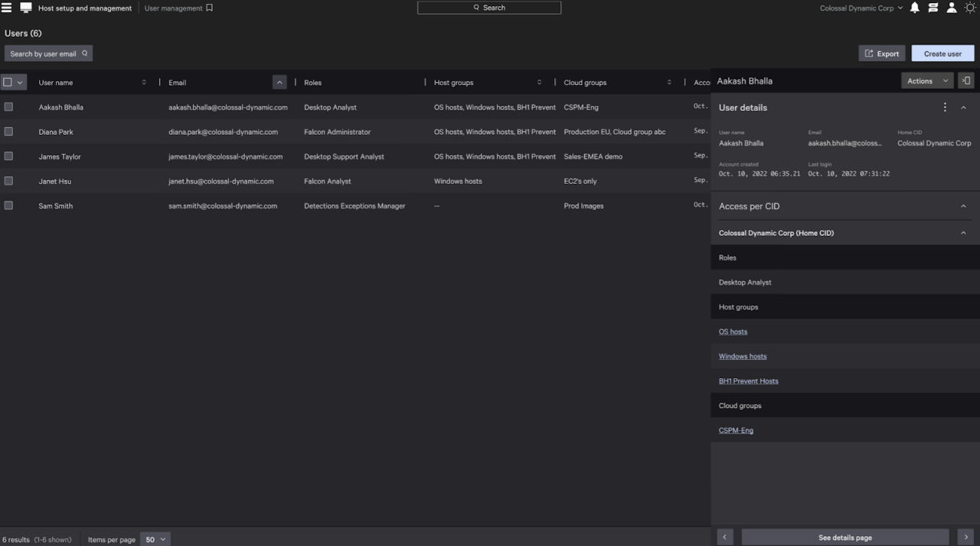Go to next user arrow
This screenshot has height=546, width=980.
point(966,537)
